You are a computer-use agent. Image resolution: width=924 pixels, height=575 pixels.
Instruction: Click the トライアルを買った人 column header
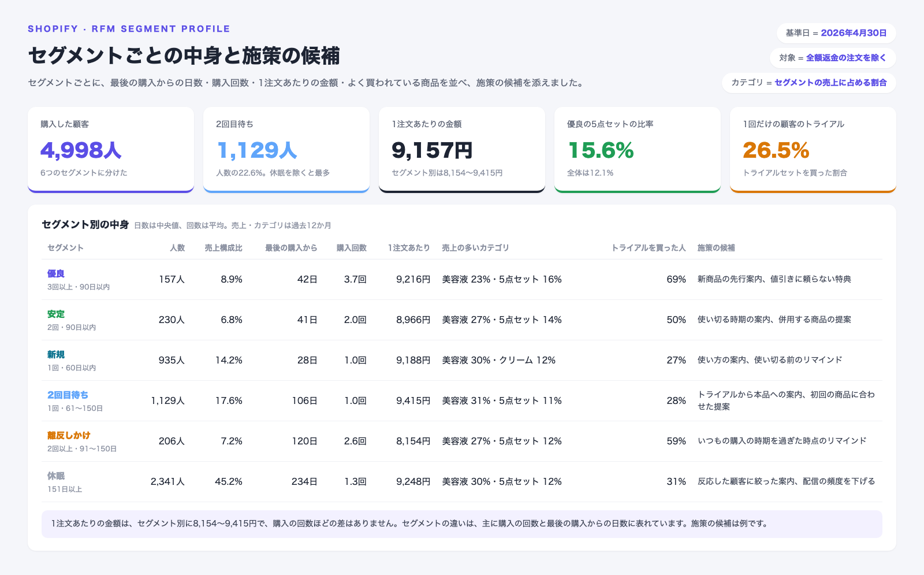pos(649,248)
